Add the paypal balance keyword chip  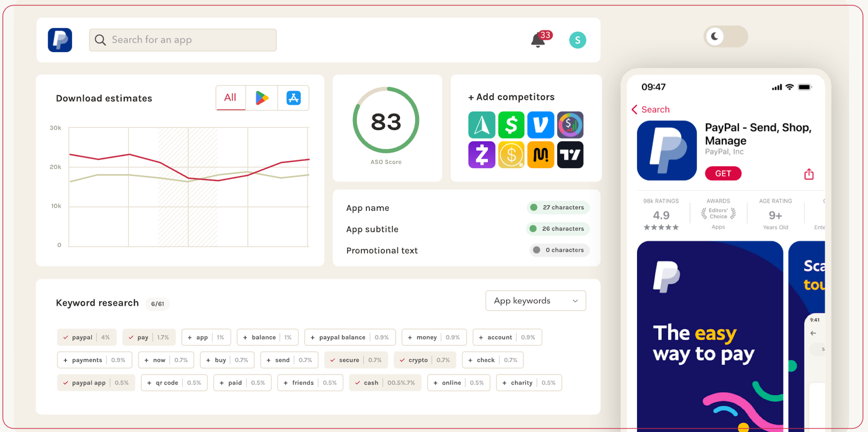350,337
